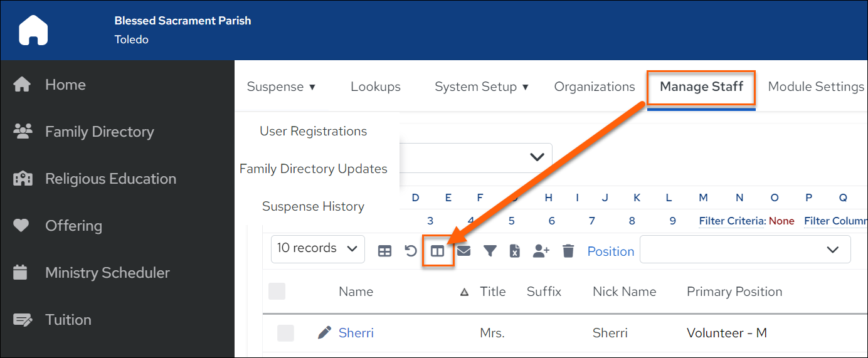The height and width of the screenshot is (358, 868).
Task: Filter by number 8
Action: click(632, 221)
